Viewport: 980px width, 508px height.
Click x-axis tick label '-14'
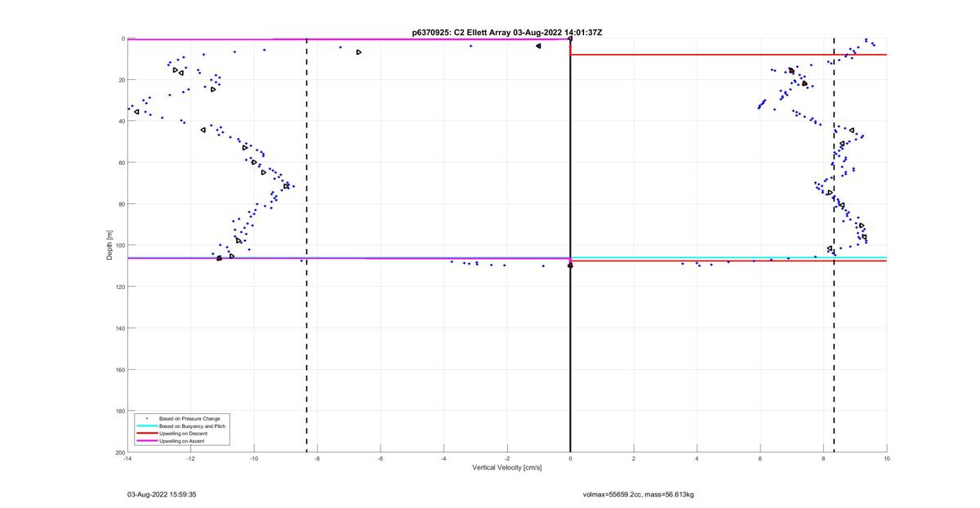(127, 458)
